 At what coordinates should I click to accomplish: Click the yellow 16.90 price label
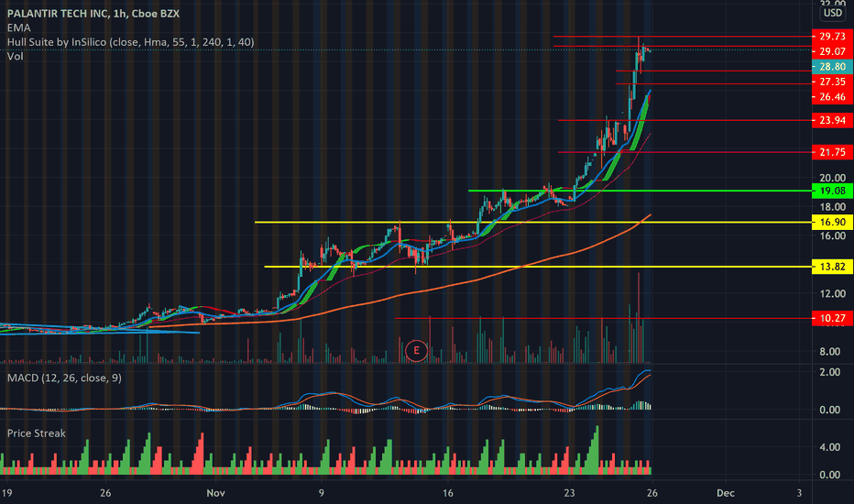point(832,222)
